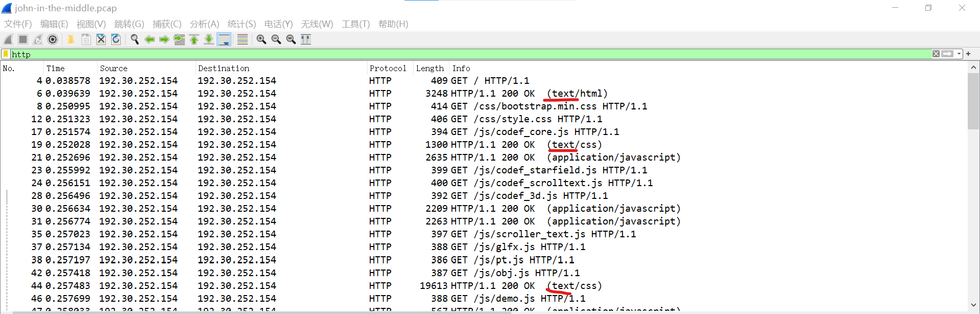Close the capture file with the X icon
This screenshot has width=980, height=314.
click(101, 39)
